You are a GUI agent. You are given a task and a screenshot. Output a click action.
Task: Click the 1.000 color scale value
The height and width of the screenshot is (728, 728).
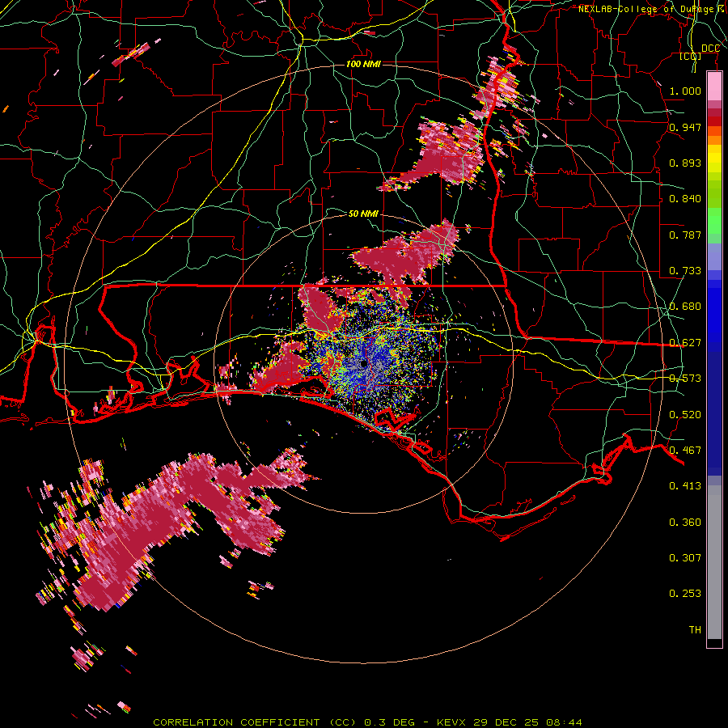(685, 91)
